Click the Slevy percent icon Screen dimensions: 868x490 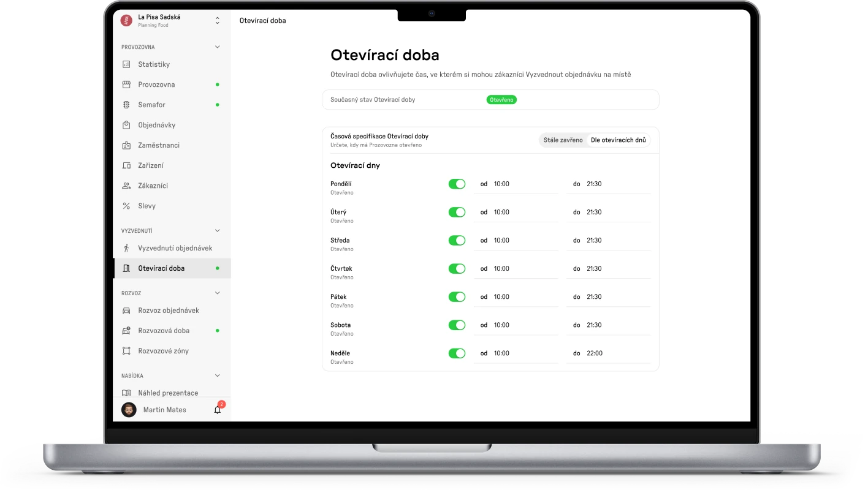[126, 206]
